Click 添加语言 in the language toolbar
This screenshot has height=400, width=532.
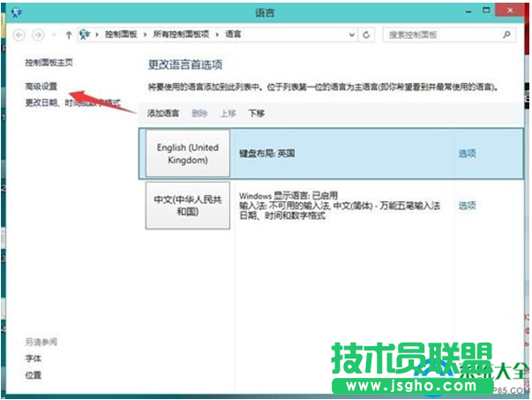pos(164,113)
